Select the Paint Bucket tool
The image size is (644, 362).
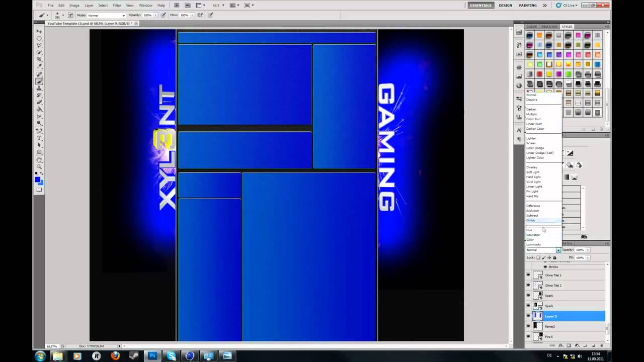pyautogui.click(x=39, y=109)
